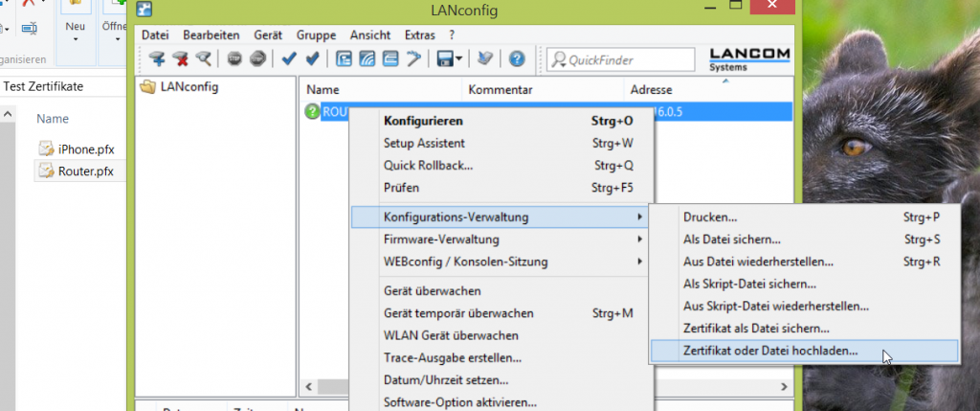Click the right arrow of the horizontal scrollbar
The height and width of the screenshot is (411, 980).
pyautogui.click(x=785, y=388)
